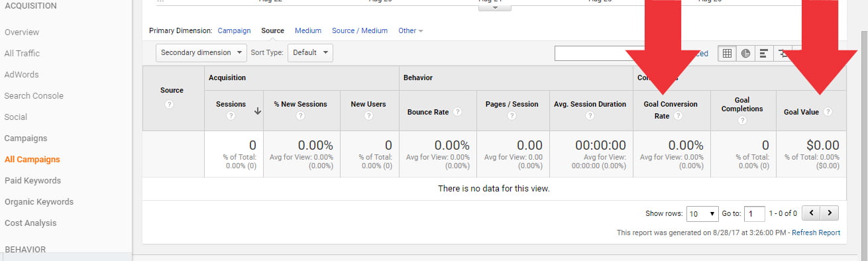Switch to pie chart percentage view
Screen dimensions: 868x261
745,54
